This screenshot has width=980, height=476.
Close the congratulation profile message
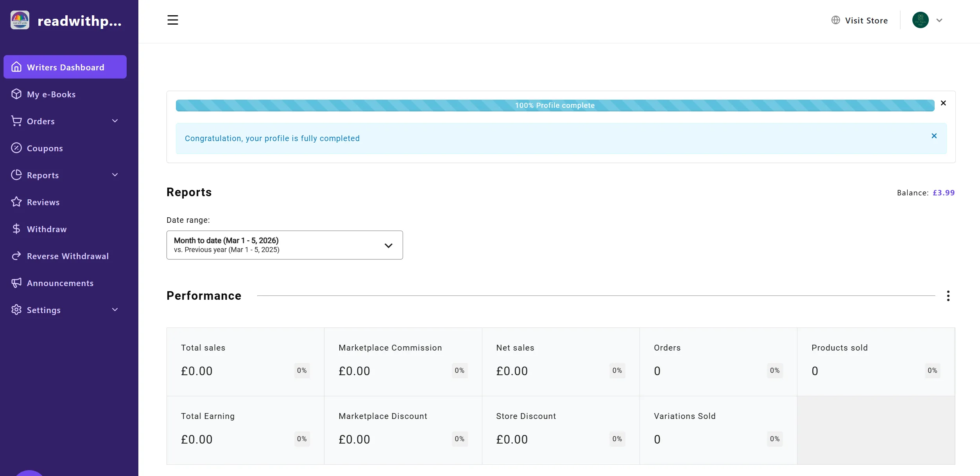934,136
